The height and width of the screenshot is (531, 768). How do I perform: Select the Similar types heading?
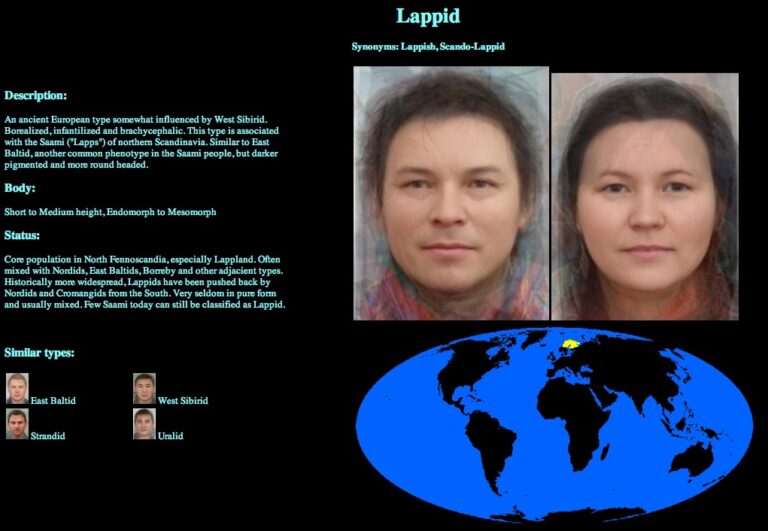tap(39, 353)
